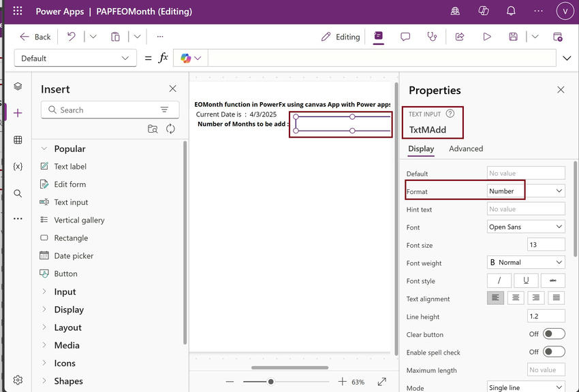Open the toolbar overflow ellipsis menu
The height and width of the screenshot is (392, 579).
(x=160, y=37)
